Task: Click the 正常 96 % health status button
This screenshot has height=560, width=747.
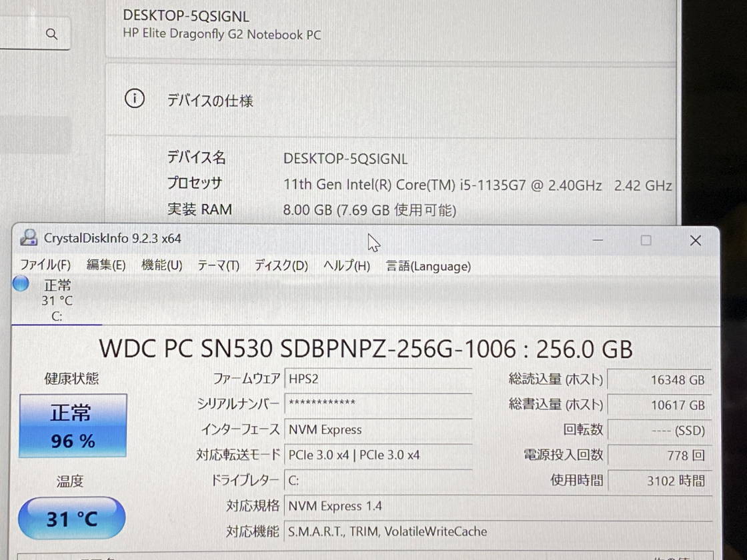Action: 73,426
